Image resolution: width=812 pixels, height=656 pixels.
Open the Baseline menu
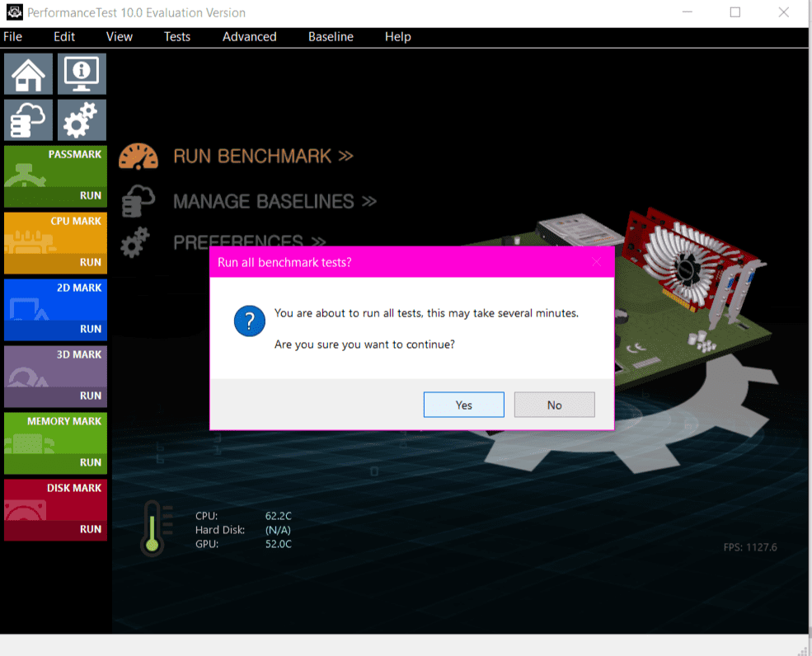point(331,36)
